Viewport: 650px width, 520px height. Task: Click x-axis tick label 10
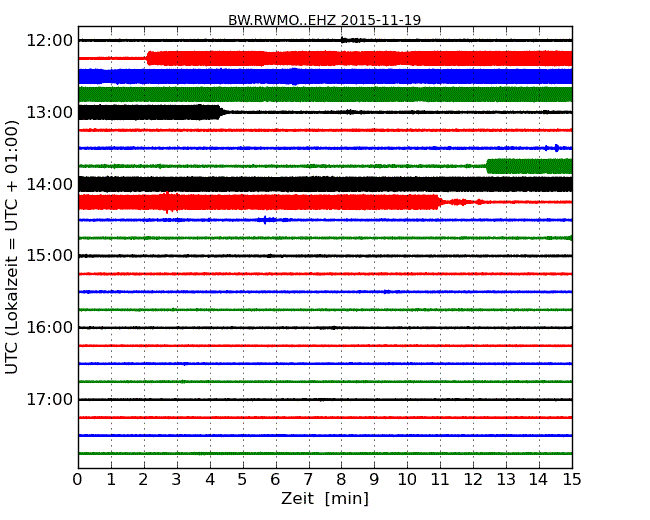point(407,479)
